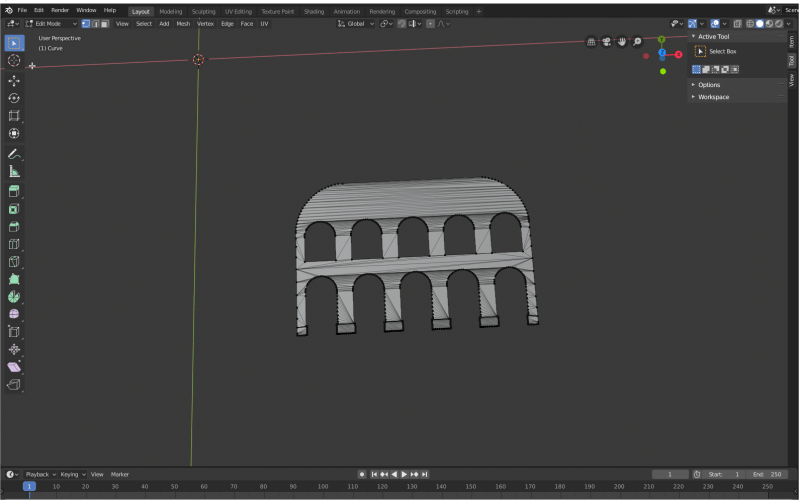Open the pivot point dropdown
Screen dimensions: 799x500
[386, 23]
